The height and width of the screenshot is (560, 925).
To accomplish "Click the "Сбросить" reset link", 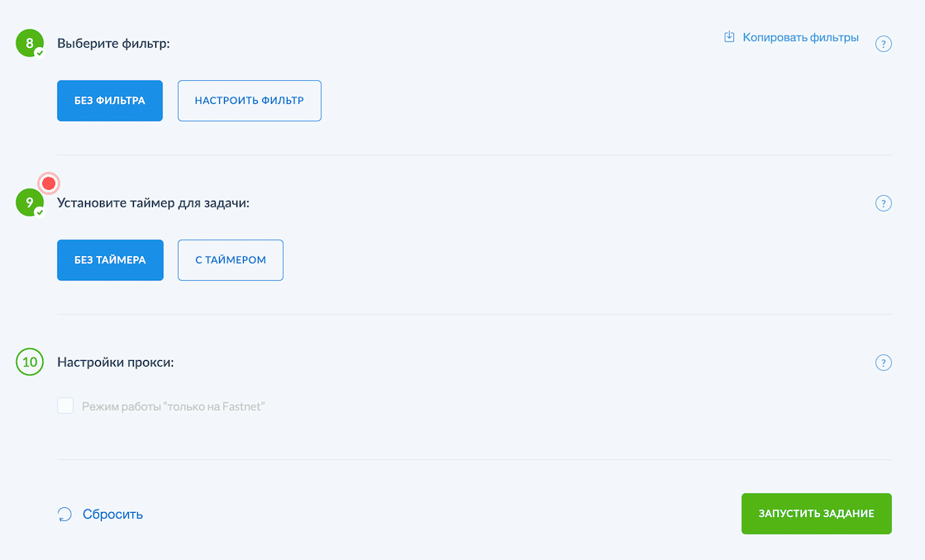I will tap(112, 515).
